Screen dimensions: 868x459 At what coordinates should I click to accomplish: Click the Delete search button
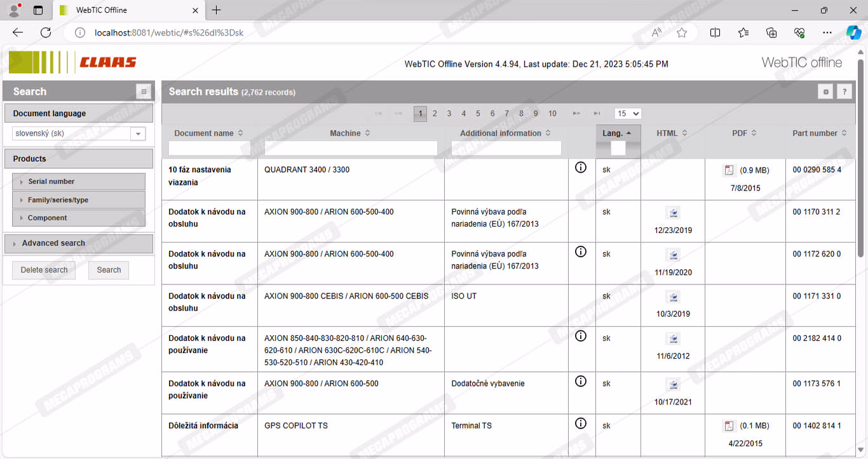click(x=44, y=270)
